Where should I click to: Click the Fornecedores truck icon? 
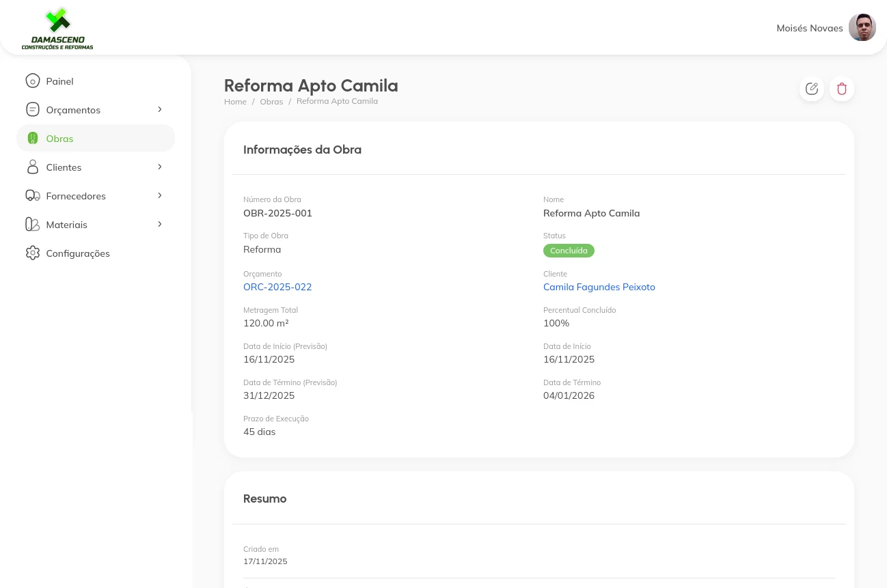pyautogui.click(x=32, y=196)
